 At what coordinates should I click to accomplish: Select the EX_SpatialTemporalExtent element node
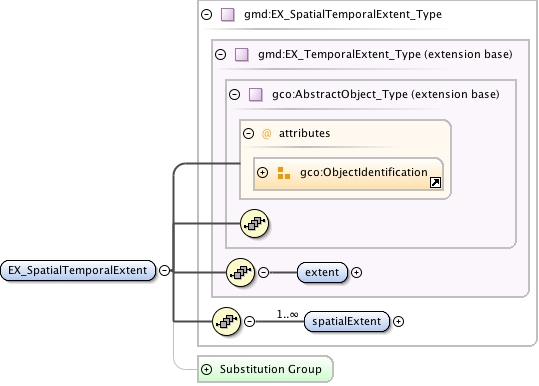pyautogui.click(x=78, y=271)
